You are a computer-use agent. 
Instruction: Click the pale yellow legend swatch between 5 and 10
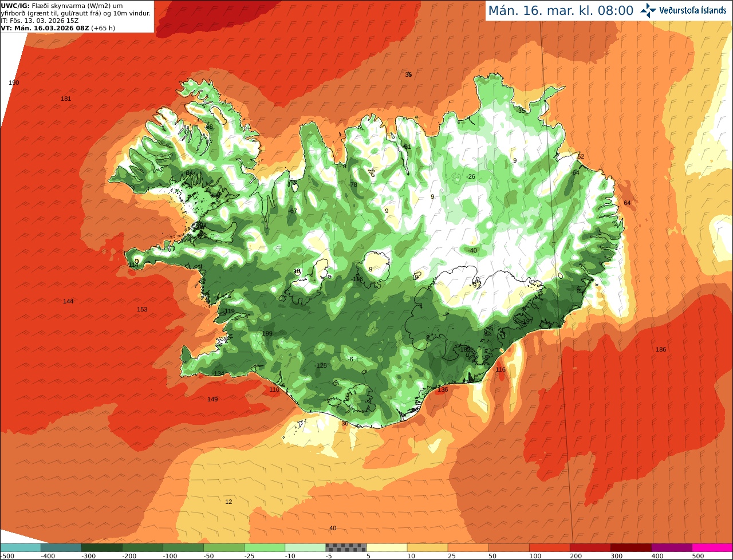pos(387,547)
